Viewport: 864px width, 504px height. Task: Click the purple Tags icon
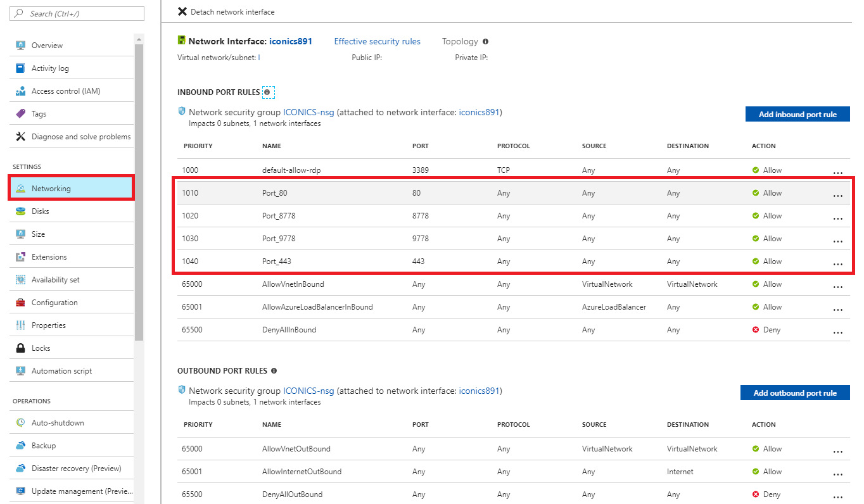click(20, 114)
